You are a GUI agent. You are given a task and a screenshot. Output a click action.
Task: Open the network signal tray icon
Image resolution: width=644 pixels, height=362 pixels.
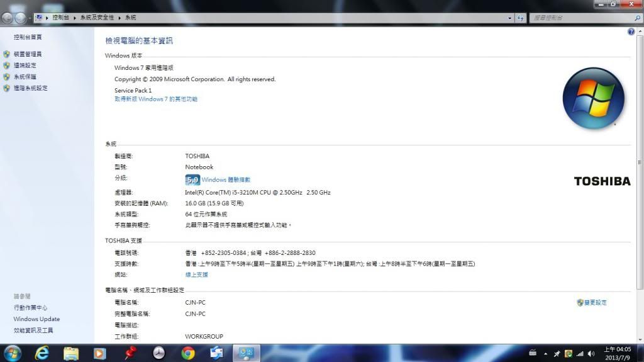coord(580,354)
